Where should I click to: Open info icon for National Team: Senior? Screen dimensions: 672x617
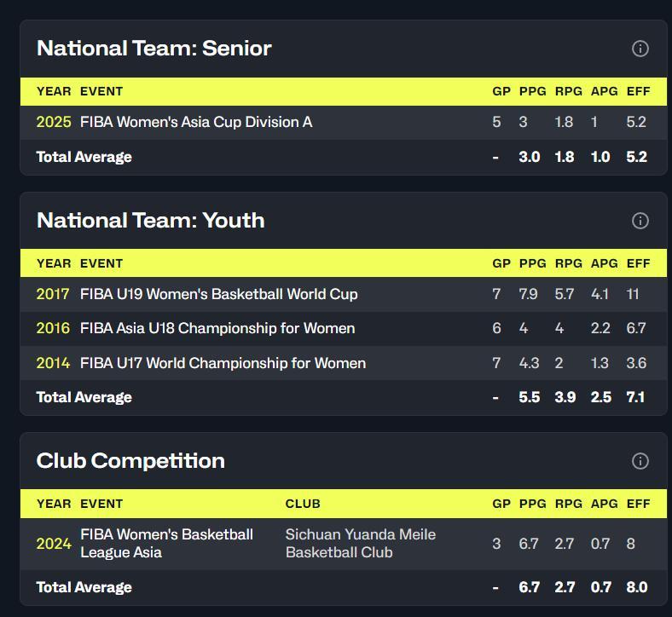coord(640,49)
